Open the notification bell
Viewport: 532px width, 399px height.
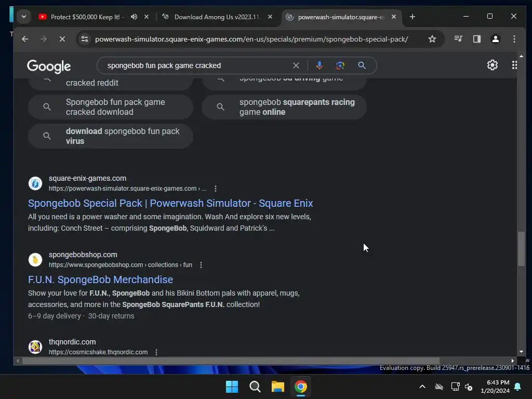tap(518, 387)
